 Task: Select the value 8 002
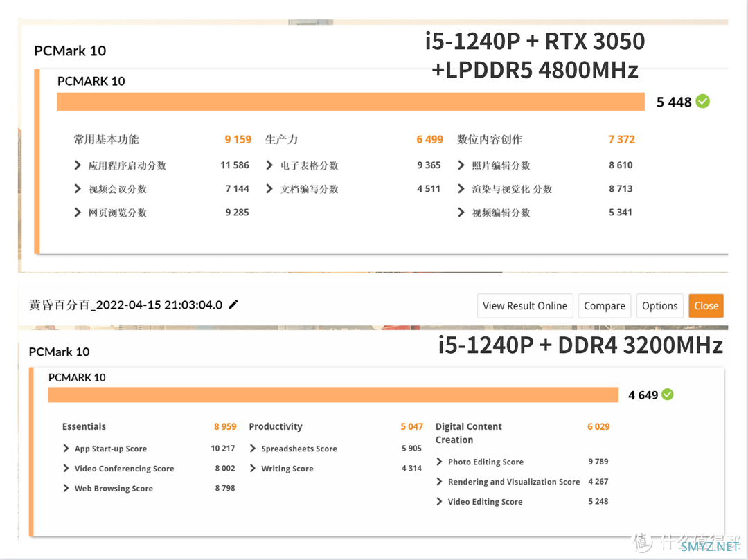tap(225, 468)
